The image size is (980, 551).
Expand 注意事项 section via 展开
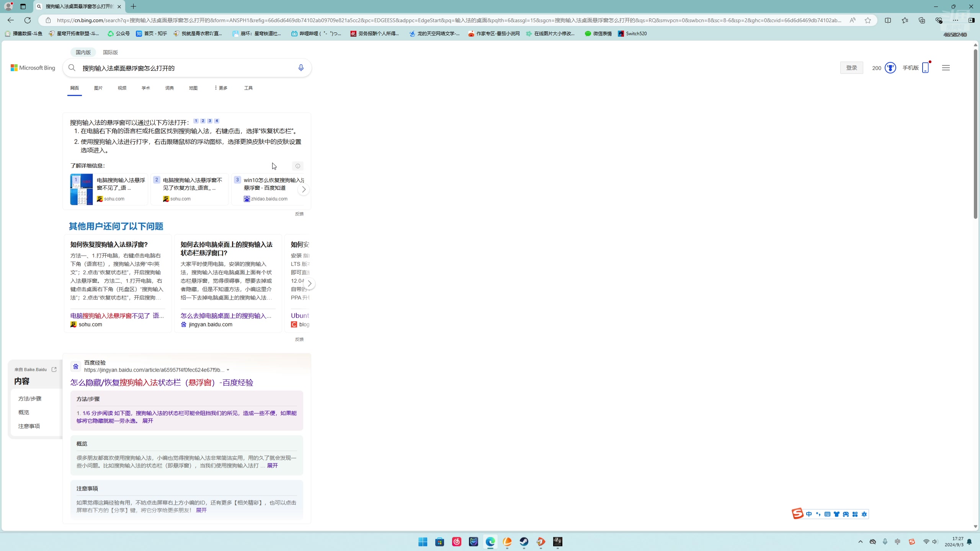[x=201, y=510]
